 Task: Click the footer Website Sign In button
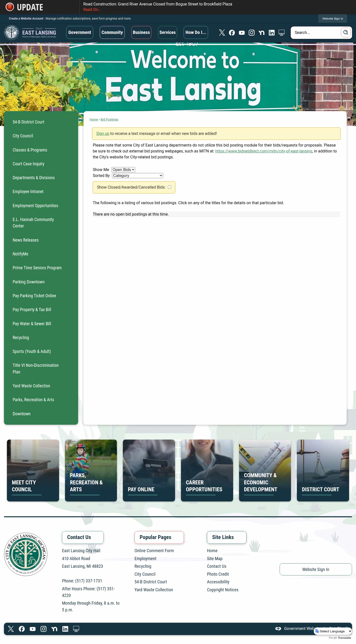pyautogui.click(x=315, y=569)
